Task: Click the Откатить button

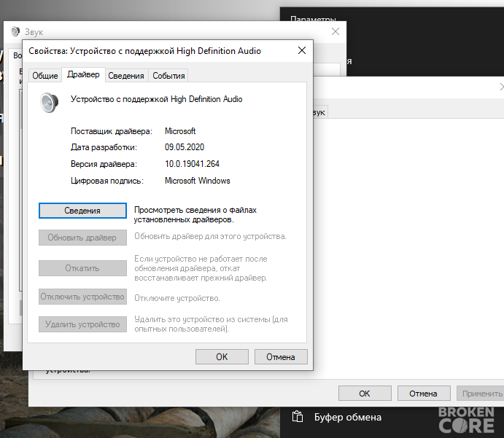Action: tap(82, 268)
